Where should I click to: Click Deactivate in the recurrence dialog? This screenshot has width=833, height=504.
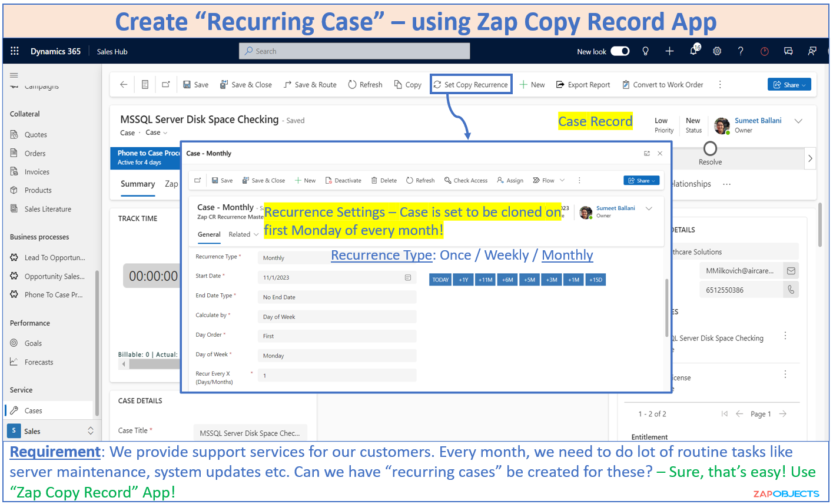tap(343, 180)
